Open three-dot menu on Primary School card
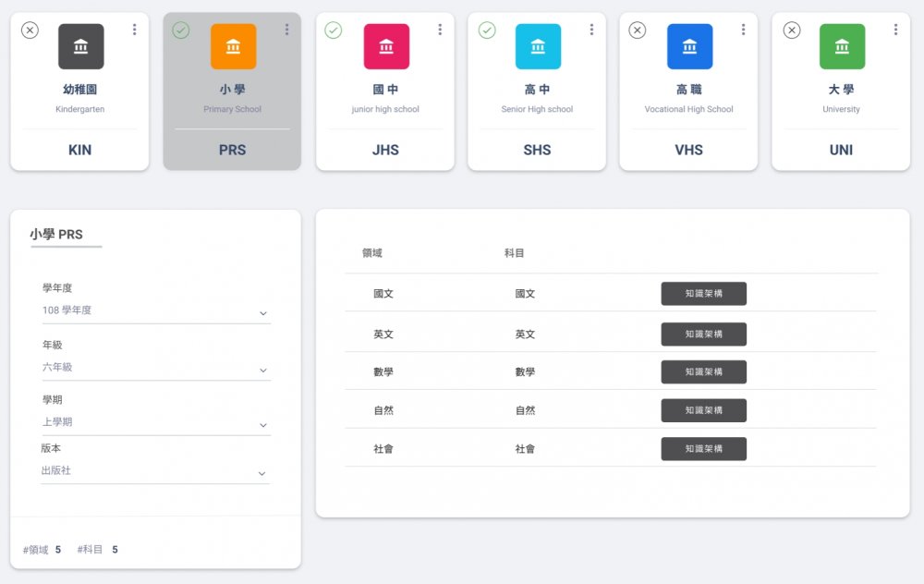Screen dimensions: 924x584 click(x=287, y=30)
